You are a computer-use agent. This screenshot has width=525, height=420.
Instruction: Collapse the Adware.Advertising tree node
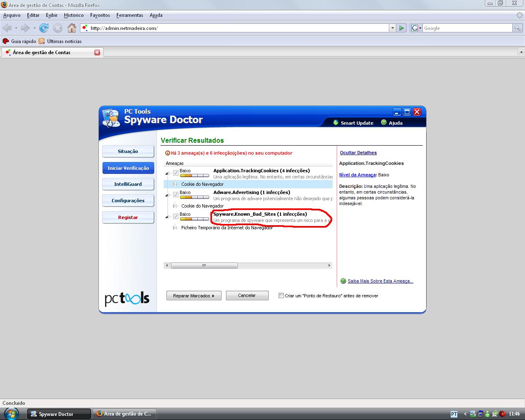pyautogui.click(x=167, y=195)
